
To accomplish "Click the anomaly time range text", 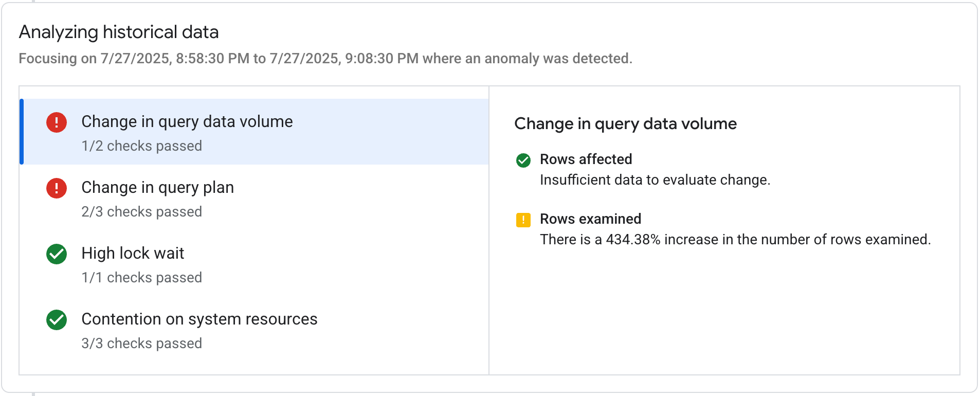I will (325, 59).
